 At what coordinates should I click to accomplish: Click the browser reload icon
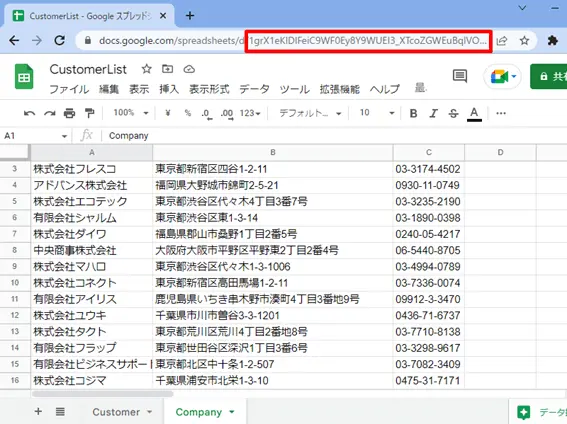pos(60,40)
